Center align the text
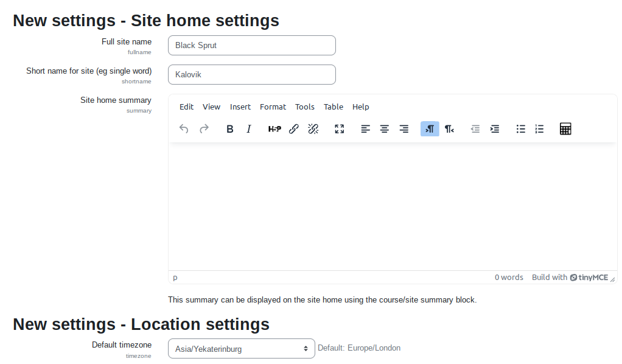Screen dimensions: 622x364 point(385,129)
